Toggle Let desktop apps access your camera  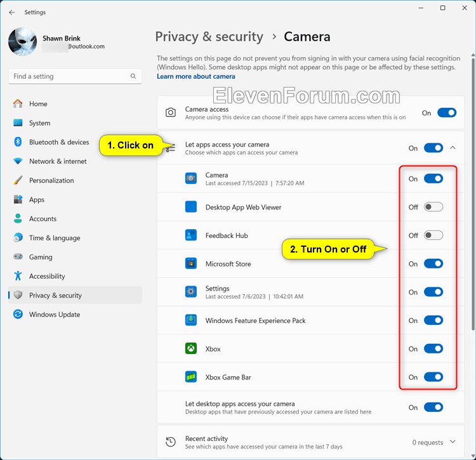(x=433, y=407)
